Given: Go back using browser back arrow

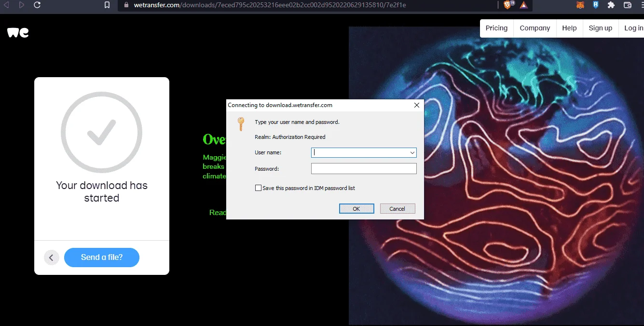Looking at the screenshot, I should (x=7, y=5).
